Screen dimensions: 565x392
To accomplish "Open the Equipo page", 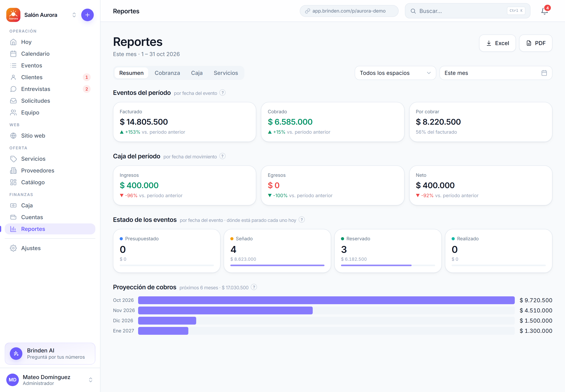I will (50, 113).
